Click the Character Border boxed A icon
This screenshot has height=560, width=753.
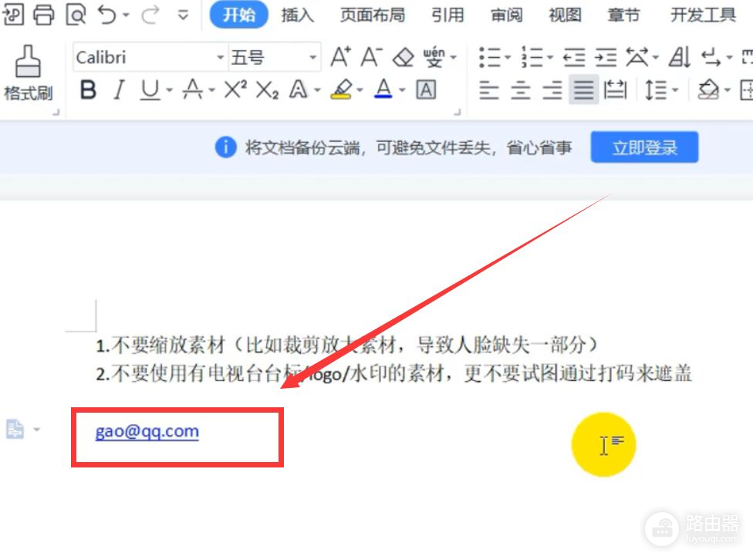pyautogui.click(x=426, y=89)
